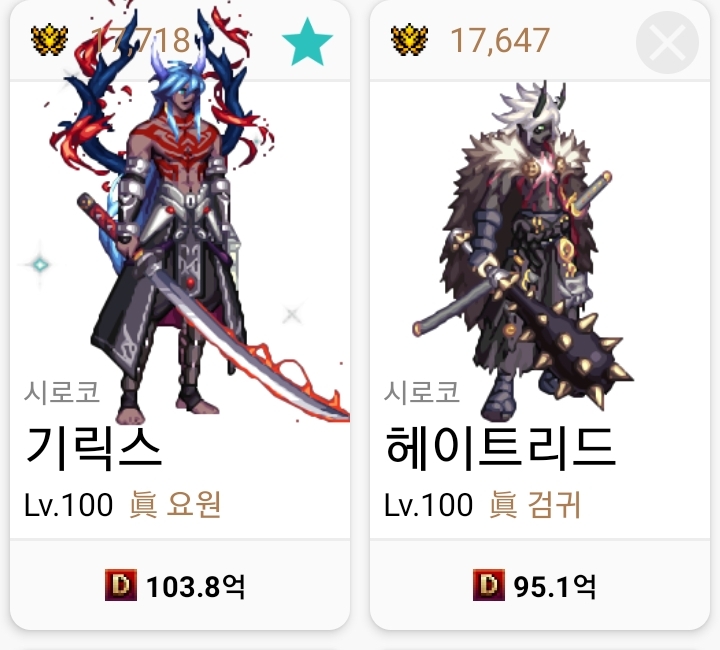
Task: Click the 시로코 server label on 헤이트리드 card
Action: [x=422, y=392]
